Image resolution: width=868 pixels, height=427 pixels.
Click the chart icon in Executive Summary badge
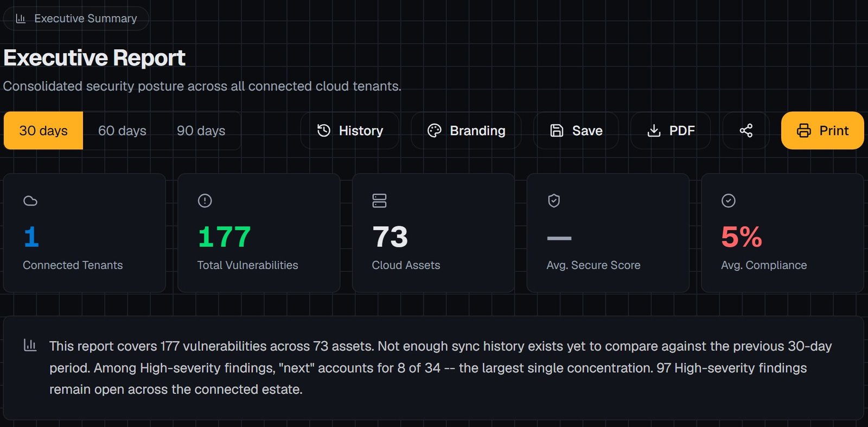[21, 18]
